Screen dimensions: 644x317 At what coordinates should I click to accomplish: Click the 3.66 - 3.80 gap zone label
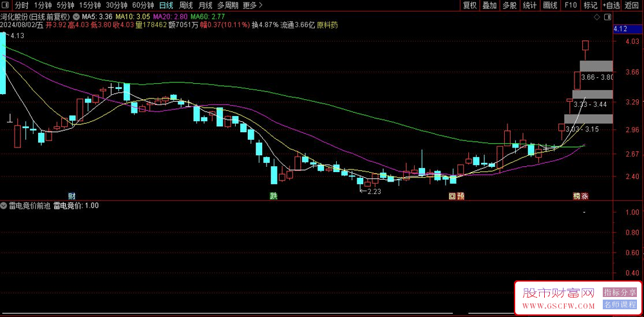596,77
